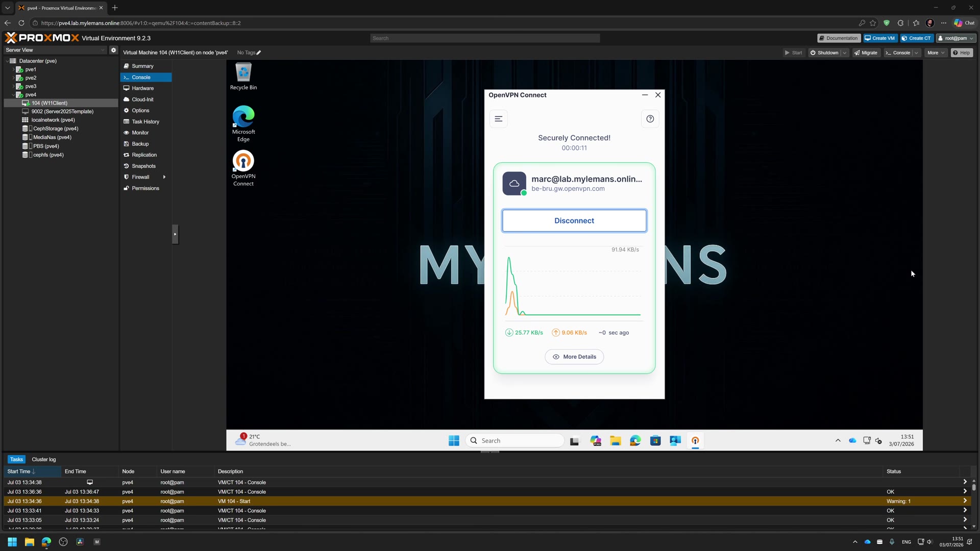Click the Create VM button
980x551 pixels.
(x=880, y=38)
